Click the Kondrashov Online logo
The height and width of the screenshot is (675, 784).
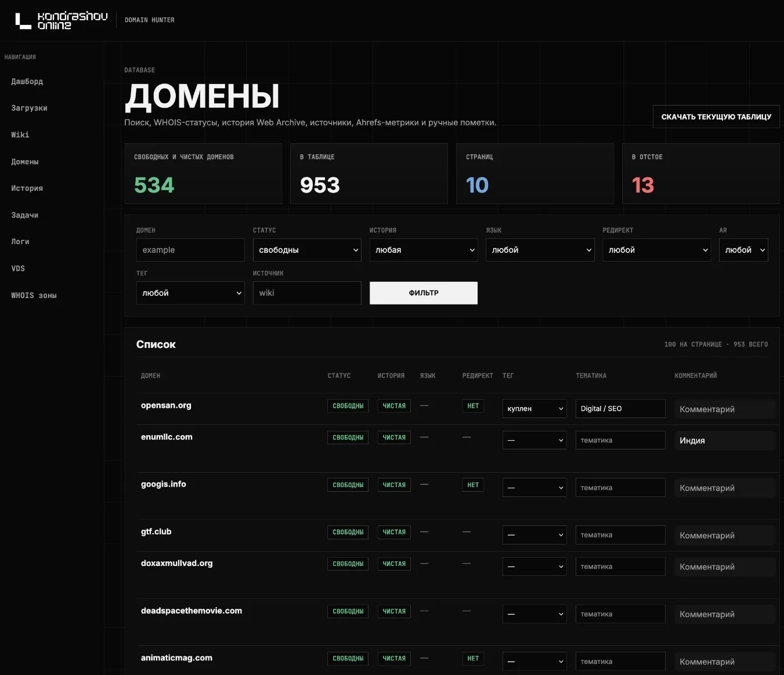click(x=61, y=20)
